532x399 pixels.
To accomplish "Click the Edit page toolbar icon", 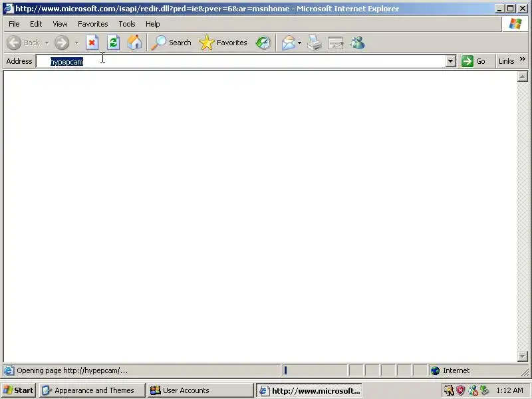I will click(x=336, y=43).
